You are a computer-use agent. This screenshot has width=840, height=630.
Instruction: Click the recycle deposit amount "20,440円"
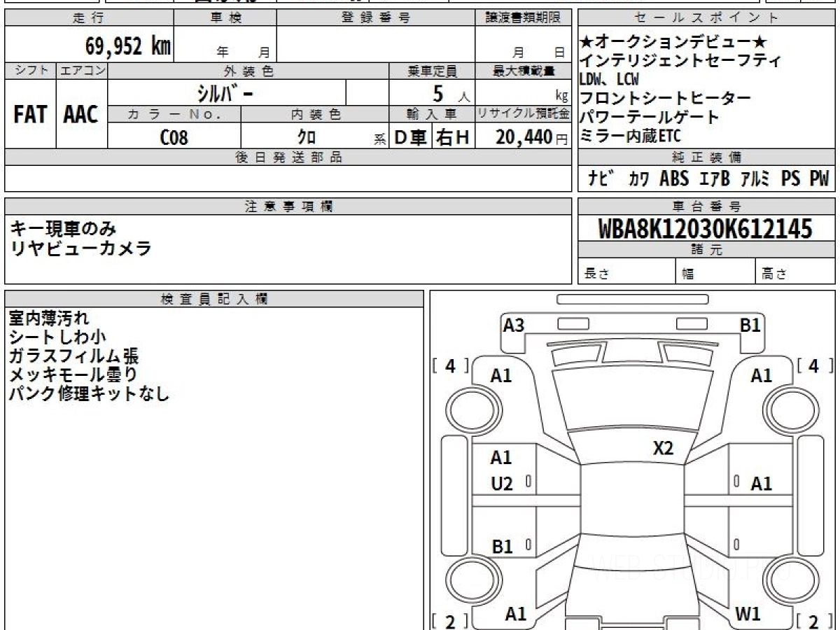[532, 137]
